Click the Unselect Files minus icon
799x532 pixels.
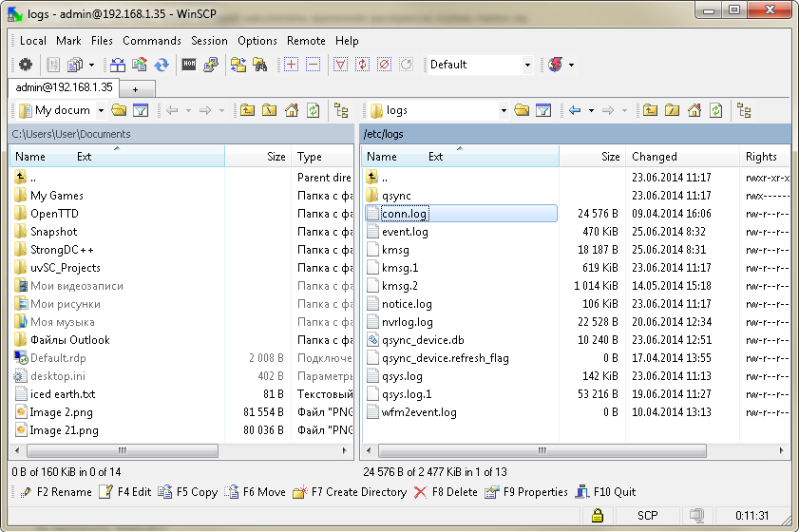click(313, 65)
